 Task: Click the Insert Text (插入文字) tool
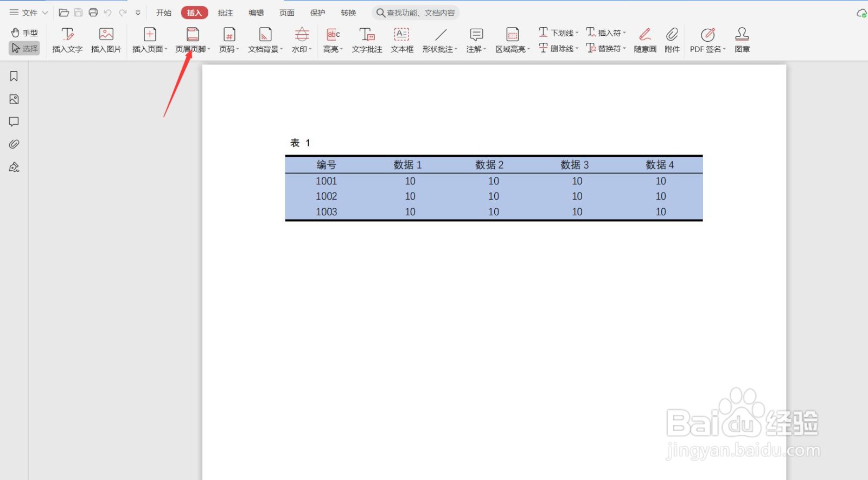click(67, 40)
